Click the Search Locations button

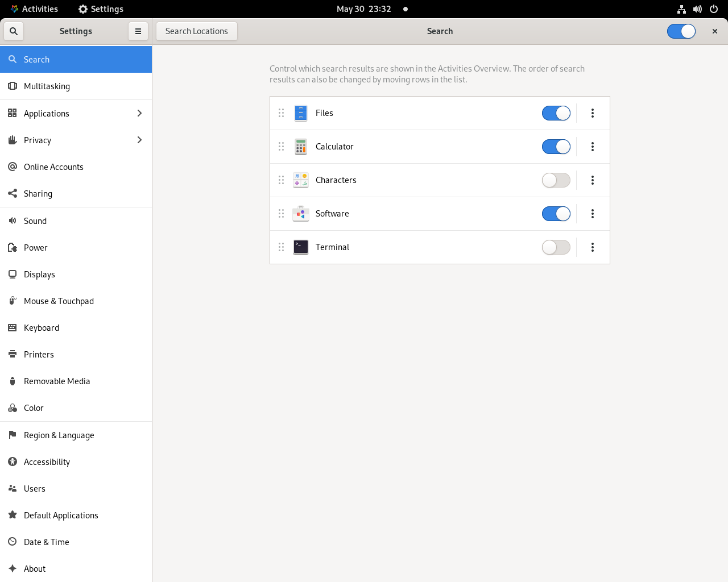coord(197,31)
